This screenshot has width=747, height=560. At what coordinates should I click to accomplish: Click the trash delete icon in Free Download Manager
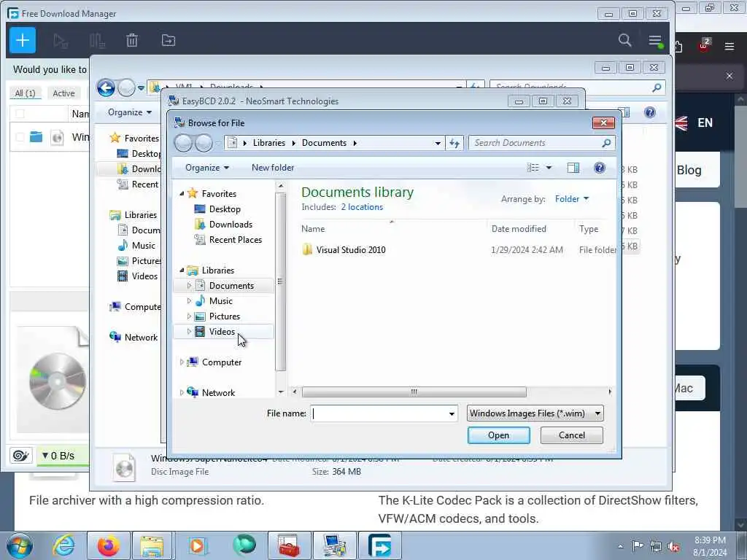132,41
